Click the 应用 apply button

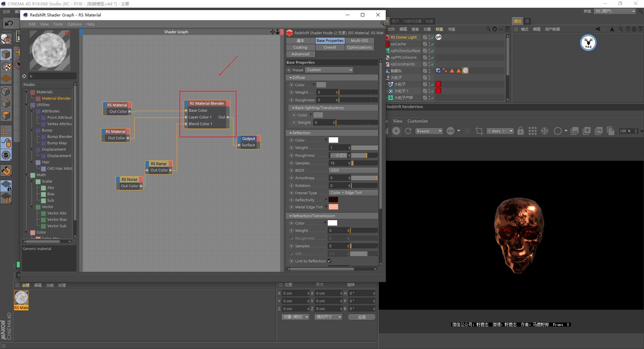click(362, 317)
